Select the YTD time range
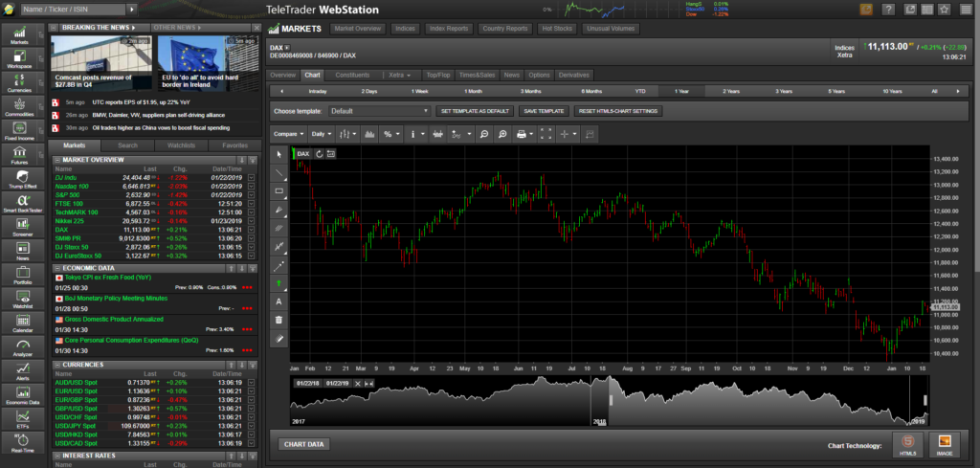The image size is (980, 468). (640, 91)
